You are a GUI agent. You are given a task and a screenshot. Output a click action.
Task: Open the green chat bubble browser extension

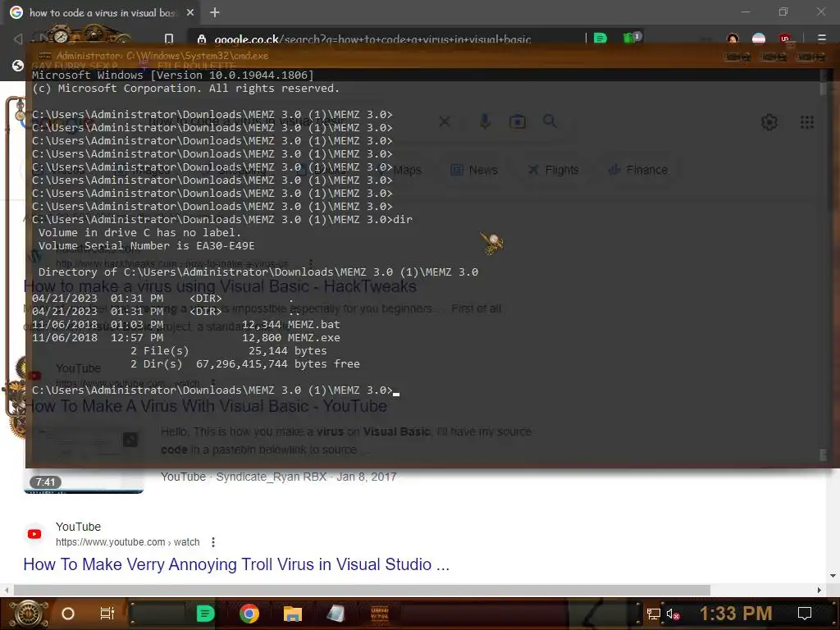(x=600, y=38)
